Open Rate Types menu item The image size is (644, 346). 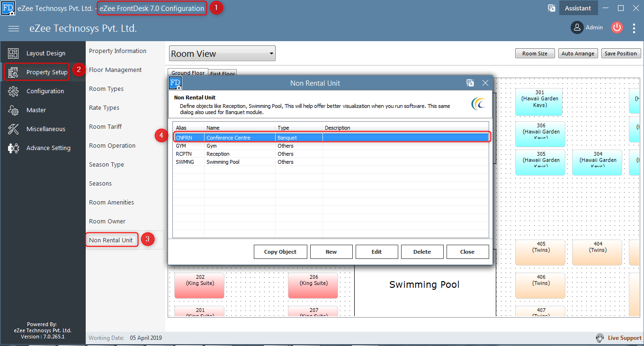click(104, 108)
